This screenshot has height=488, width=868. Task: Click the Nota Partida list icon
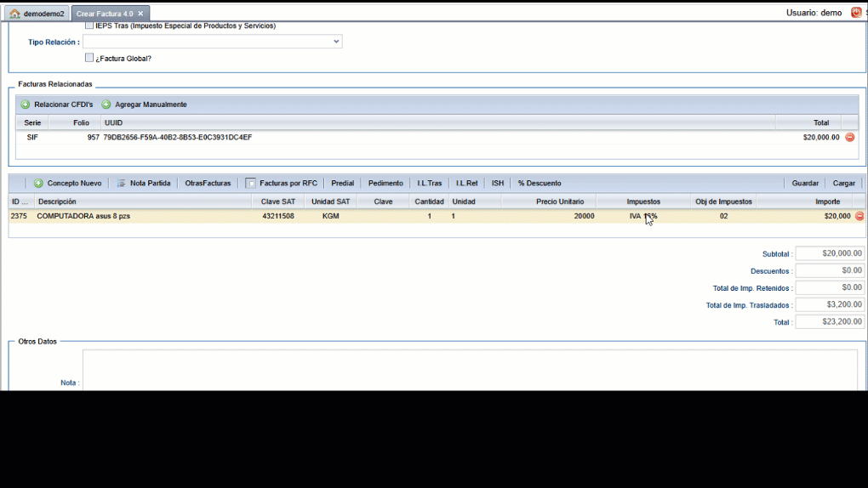[x=122, y=184]
